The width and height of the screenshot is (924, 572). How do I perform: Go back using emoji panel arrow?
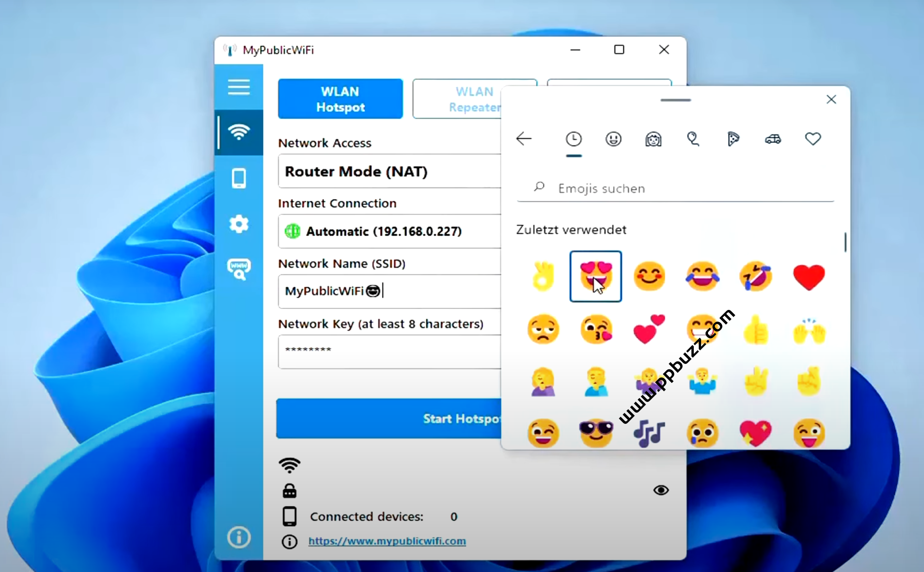point(524,139)
